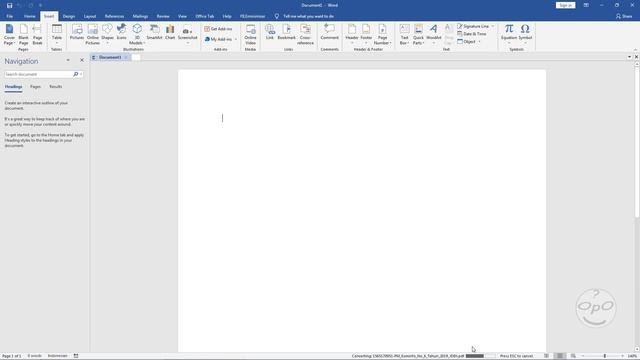Insert a Page Break
640x360 pixels.
[37, 34]
